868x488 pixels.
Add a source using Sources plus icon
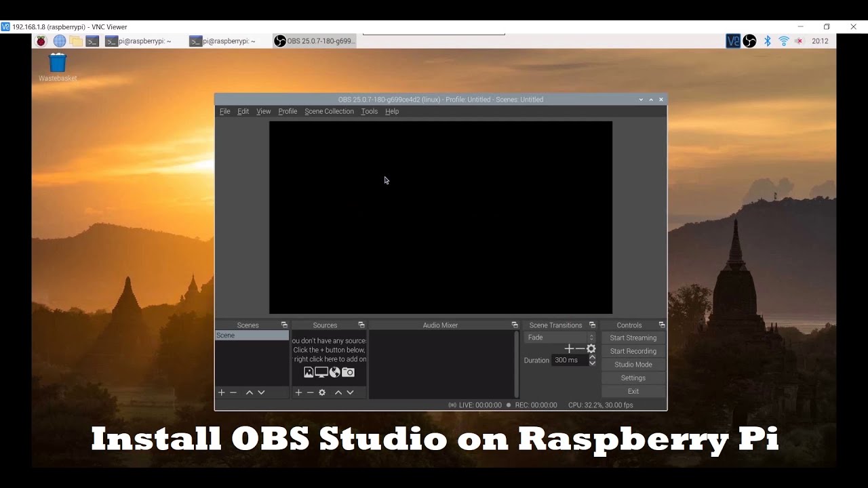(298, 392)
